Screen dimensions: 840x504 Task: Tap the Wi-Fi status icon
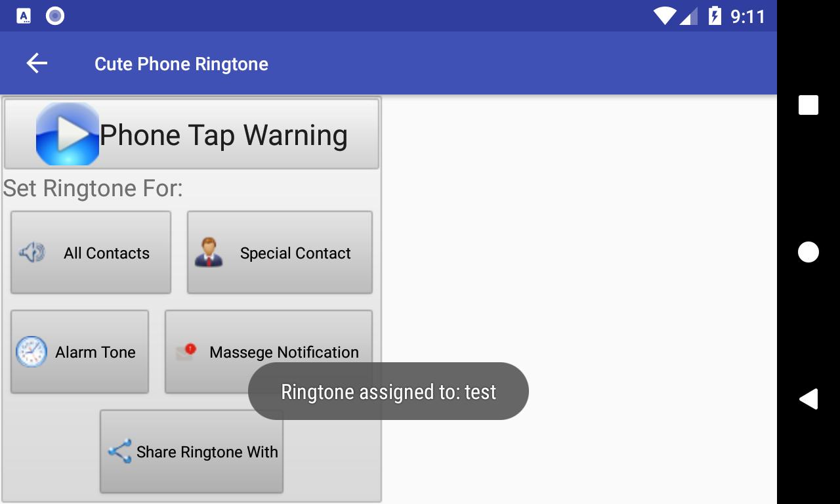665,16
